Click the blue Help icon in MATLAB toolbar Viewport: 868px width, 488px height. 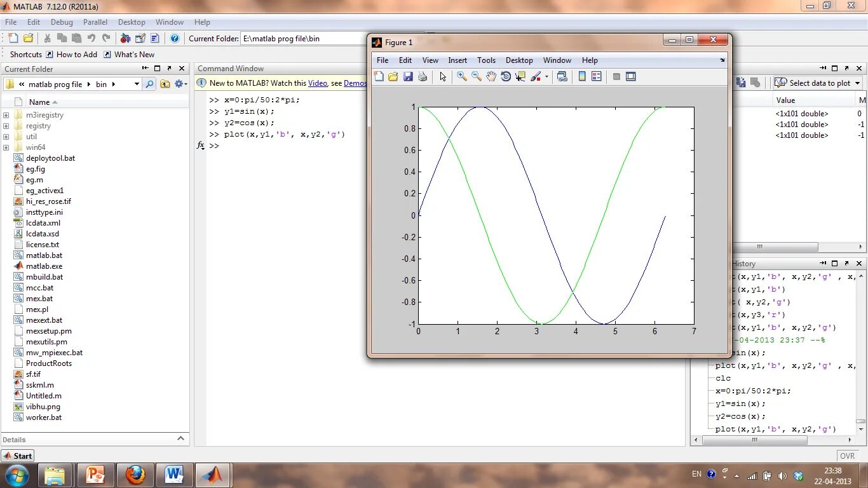click(x=175, y=38)
